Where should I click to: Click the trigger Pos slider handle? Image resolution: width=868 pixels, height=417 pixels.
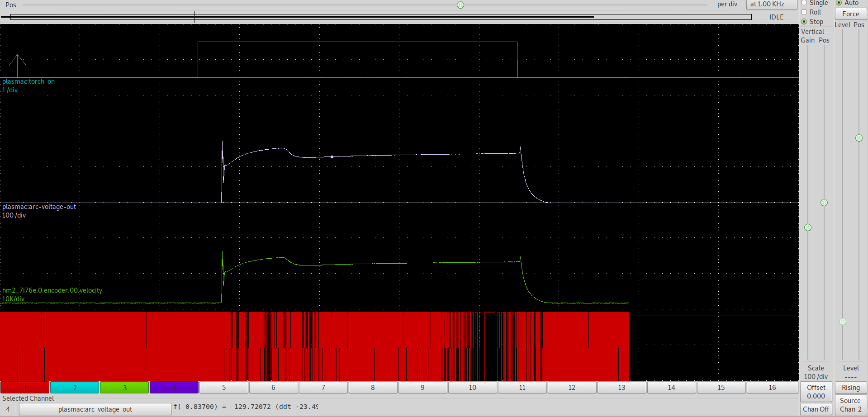click(859, 138)
